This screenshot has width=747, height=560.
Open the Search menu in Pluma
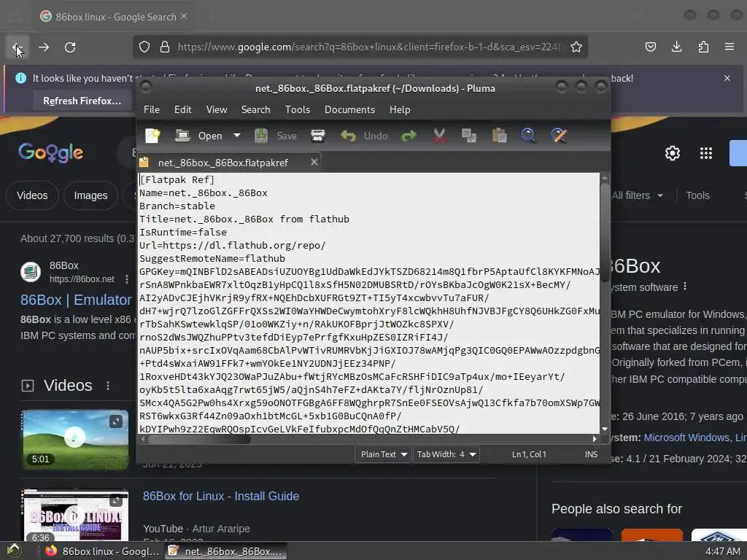tap(255, 109)
